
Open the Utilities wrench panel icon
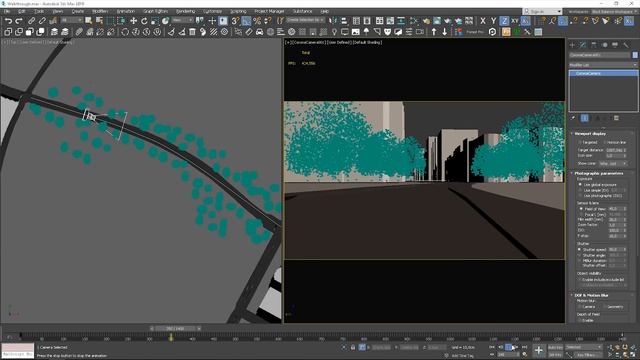point(626,45)
